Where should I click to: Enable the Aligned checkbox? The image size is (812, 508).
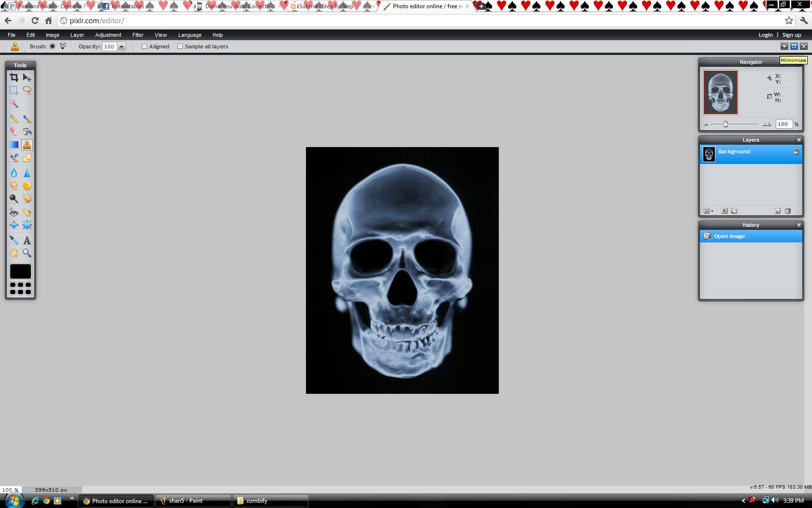144,46
